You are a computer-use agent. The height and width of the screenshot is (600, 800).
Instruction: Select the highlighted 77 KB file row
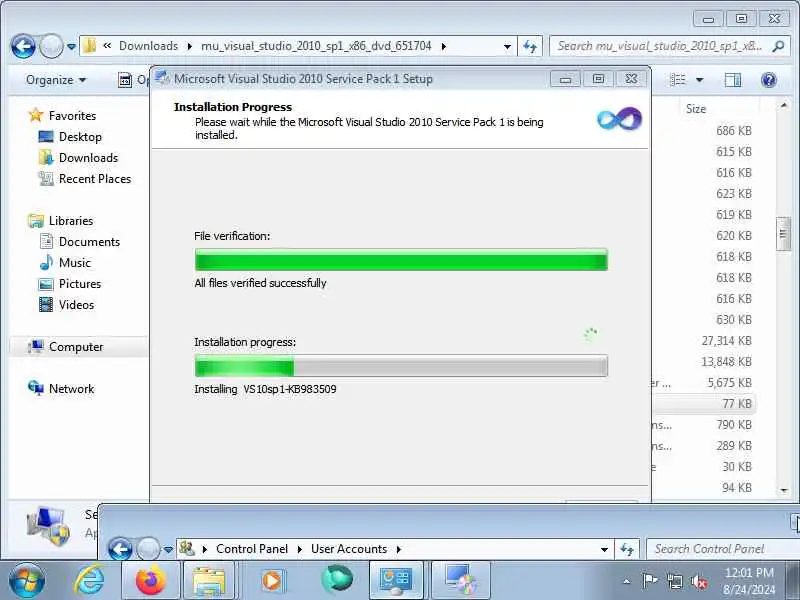coord(704,404)
